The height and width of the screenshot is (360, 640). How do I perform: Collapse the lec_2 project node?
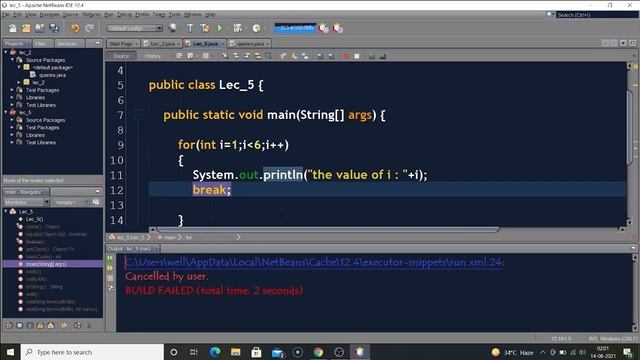click(x=6, y=52)
